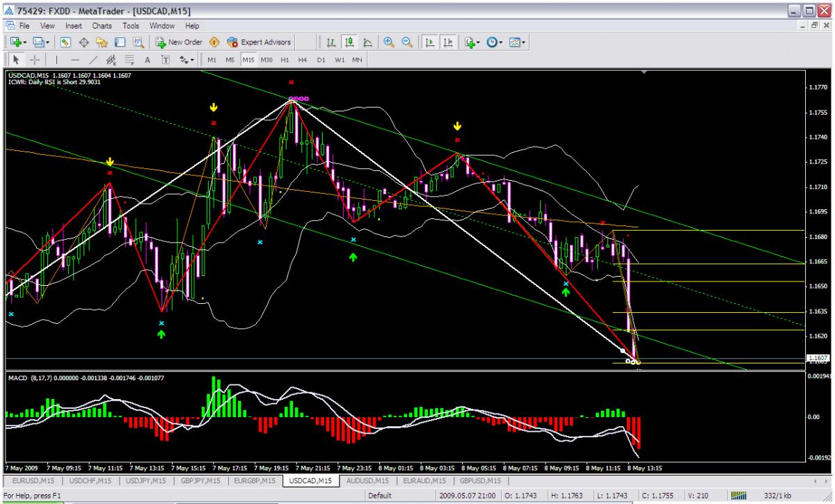Toggle the Expert Advisors button
The height and width of the screenshot is (504, 835).
(259, 42)
